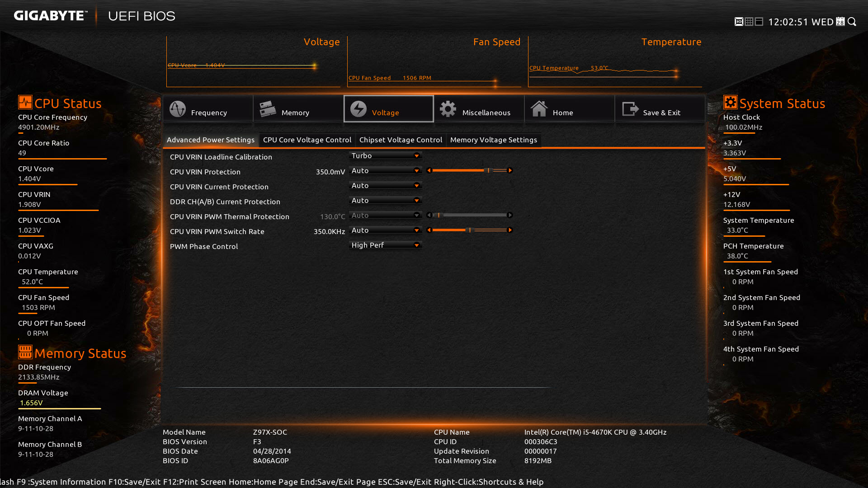This screenshot has height=488, width=868.
Task: Click the DDR Frequency 2133.85MHz reading
Action: click(39, 377)
